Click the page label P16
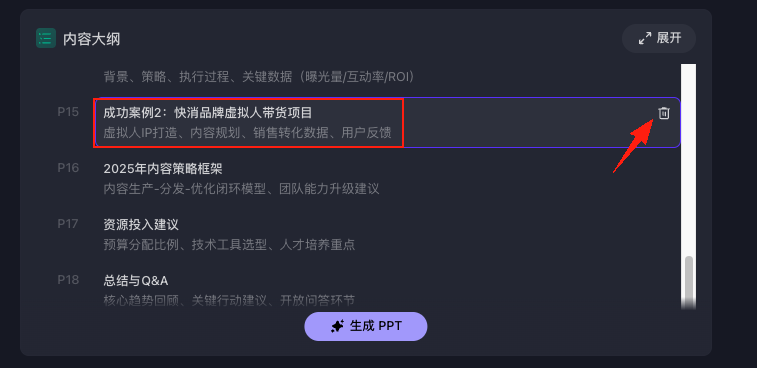The width and height of the screenshot is (757, 368). coord(68,168)
